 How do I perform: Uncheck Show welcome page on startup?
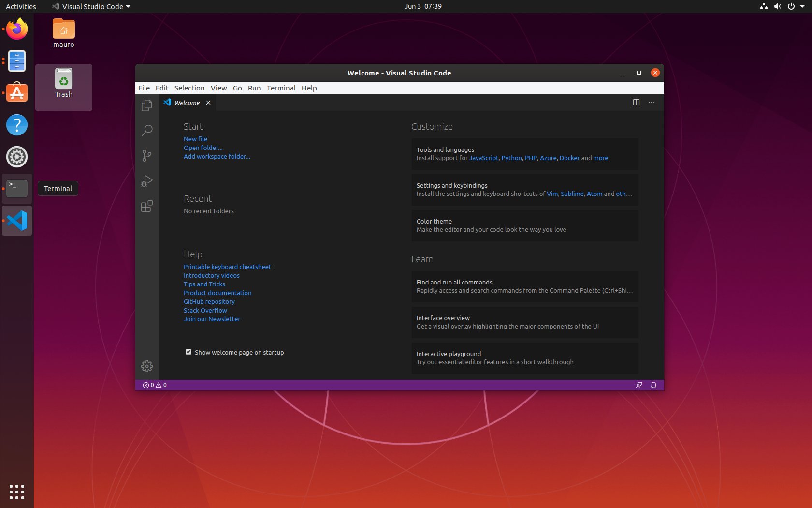[x=188, y=352]
